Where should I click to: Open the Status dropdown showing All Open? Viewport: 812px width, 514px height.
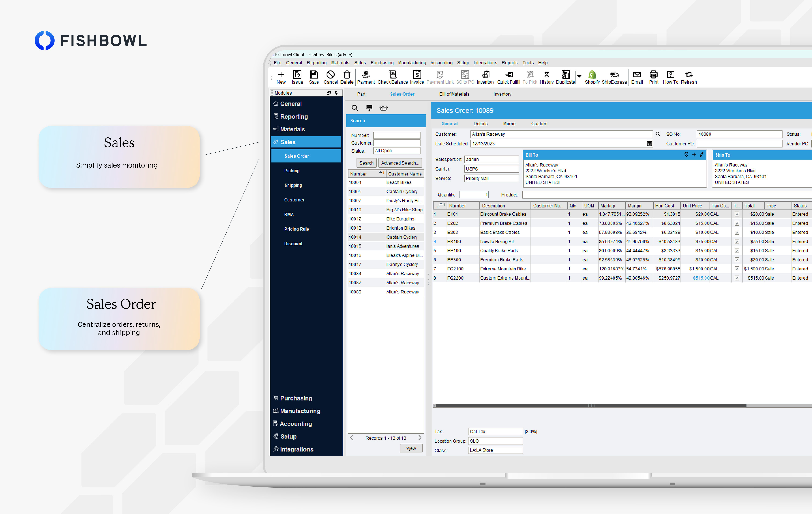tap(397, 151)
